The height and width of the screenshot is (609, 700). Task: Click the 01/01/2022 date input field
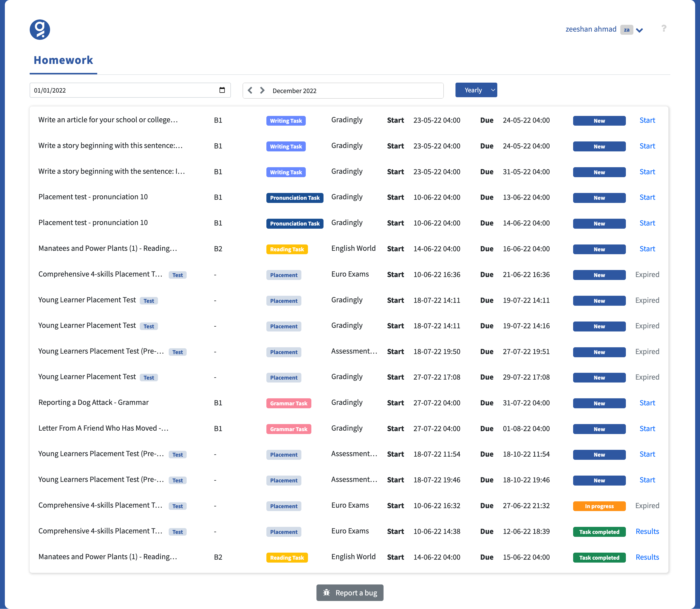point(130,90)
